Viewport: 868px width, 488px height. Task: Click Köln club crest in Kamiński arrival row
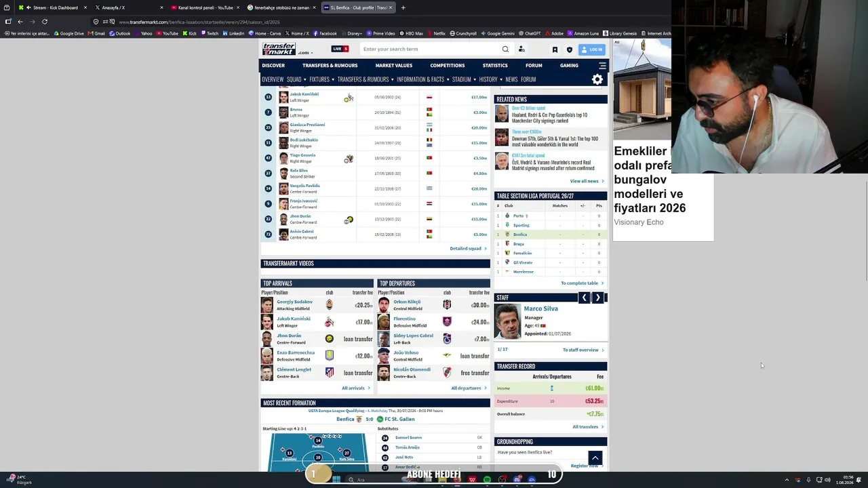pyautogui.click(x=330, y=322)
